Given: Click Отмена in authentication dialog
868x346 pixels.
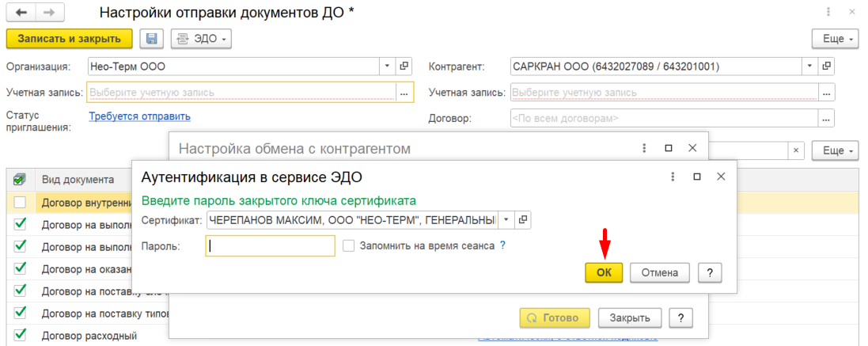Looking at the screenshot, I should (x=660, y=272).
